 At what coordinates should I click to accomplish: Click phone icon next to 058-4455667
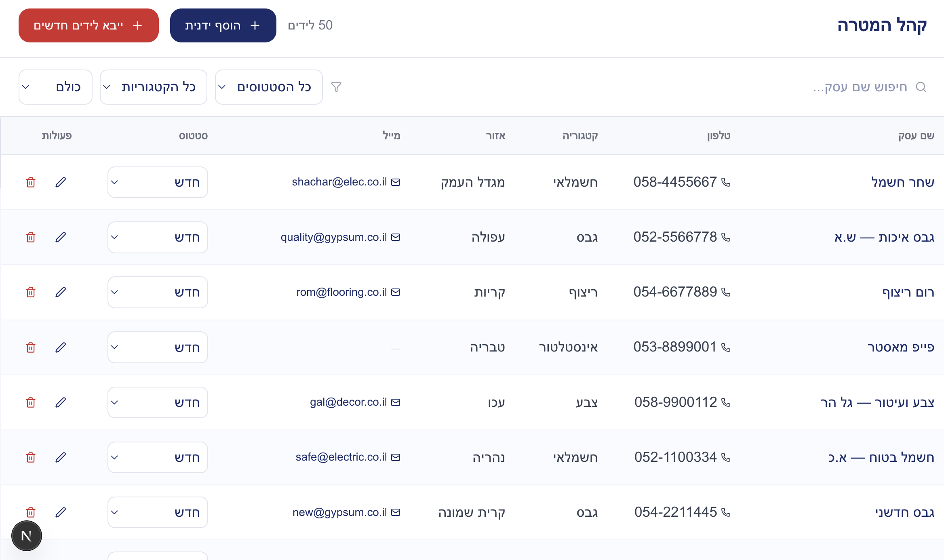click(726, 182)
